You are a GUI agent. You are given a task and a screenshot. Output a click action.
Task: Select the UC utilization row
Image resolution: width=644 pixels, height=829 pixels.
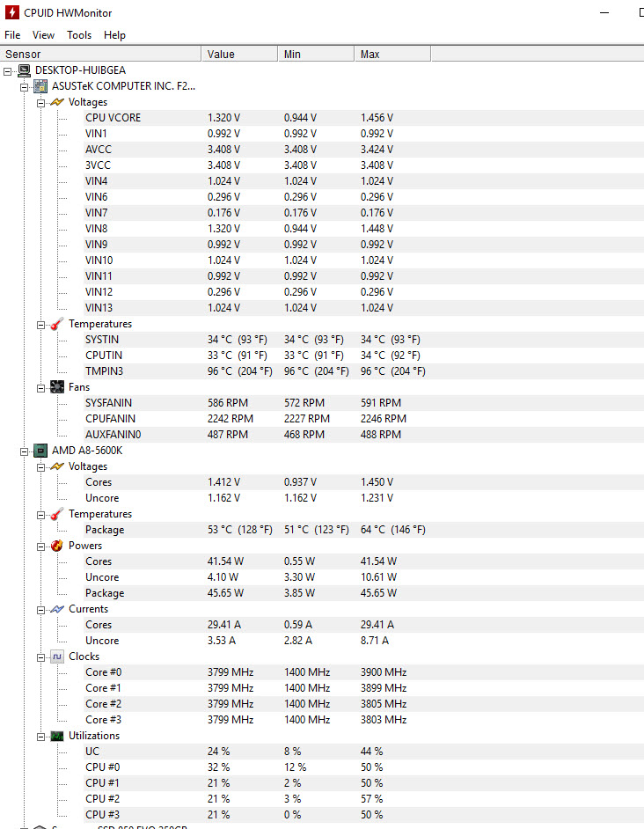tap(363, 752)
